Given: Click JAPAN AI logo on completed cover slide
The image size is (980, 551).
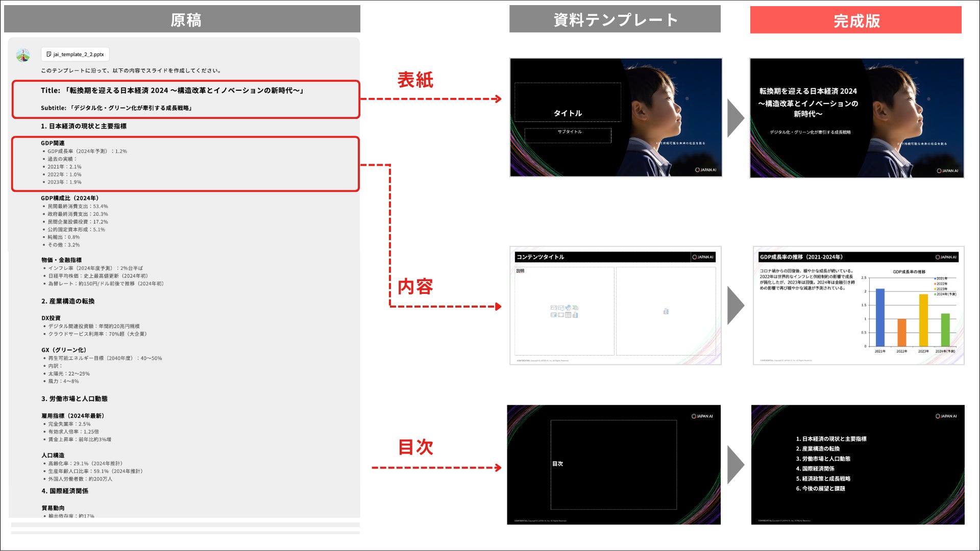Looking at the screenshot, I should pyautogui.click(x=947, y=171).
